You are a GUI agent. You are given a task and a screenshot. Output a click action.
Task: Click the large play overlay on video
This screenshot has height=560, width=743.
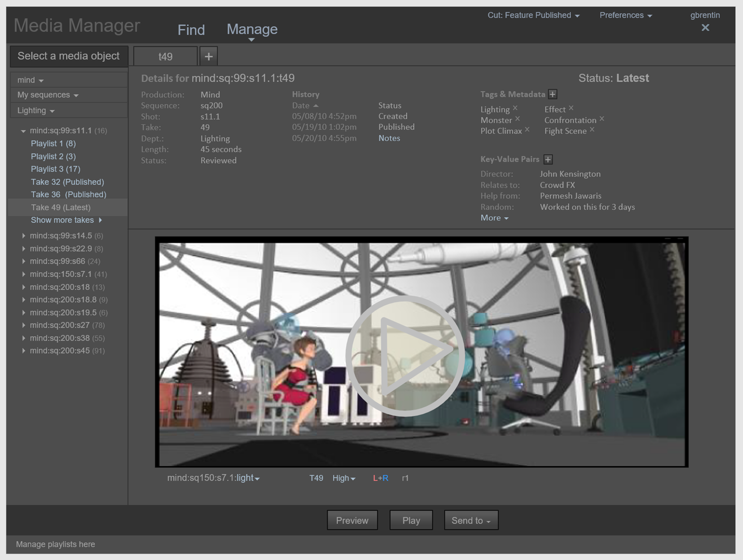pyautogui.click(x=405, y=355)
